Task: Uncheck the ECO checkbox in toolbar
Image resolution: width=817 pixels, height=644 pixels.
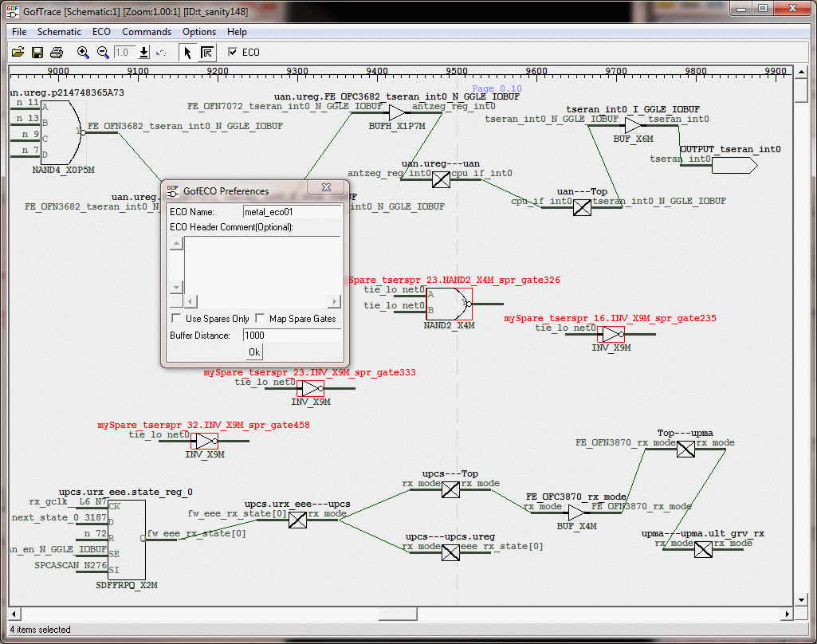Action: [233, 53]
